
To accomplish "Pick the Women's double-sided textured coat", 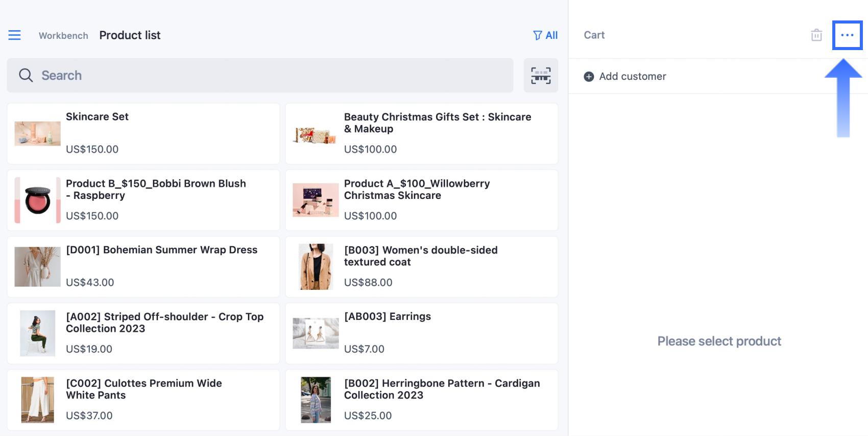I will pos(421,267).
